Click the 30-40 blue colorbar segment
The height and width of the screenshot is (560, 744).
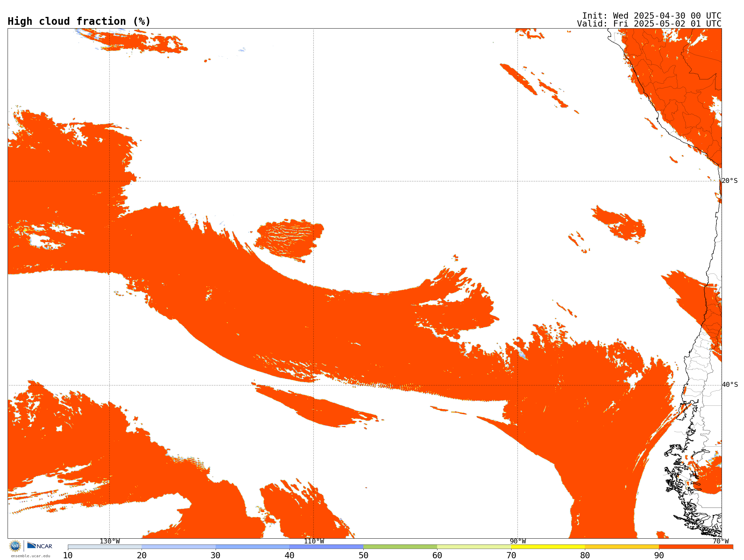[252, 547]
